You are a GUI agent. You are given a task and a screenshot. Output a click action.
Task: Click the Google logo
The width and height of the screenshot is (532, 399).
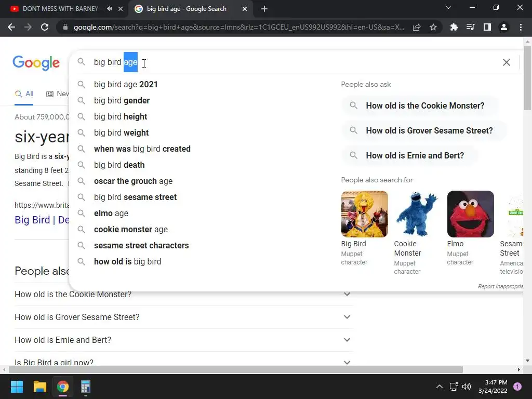coord(36,63)
